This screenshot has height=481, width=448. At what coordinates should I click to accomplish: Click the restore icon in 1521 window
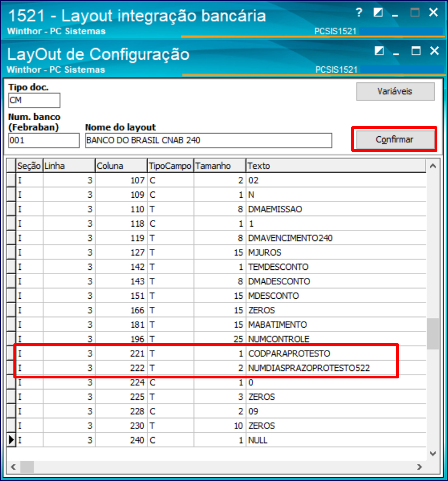[378, 13]
